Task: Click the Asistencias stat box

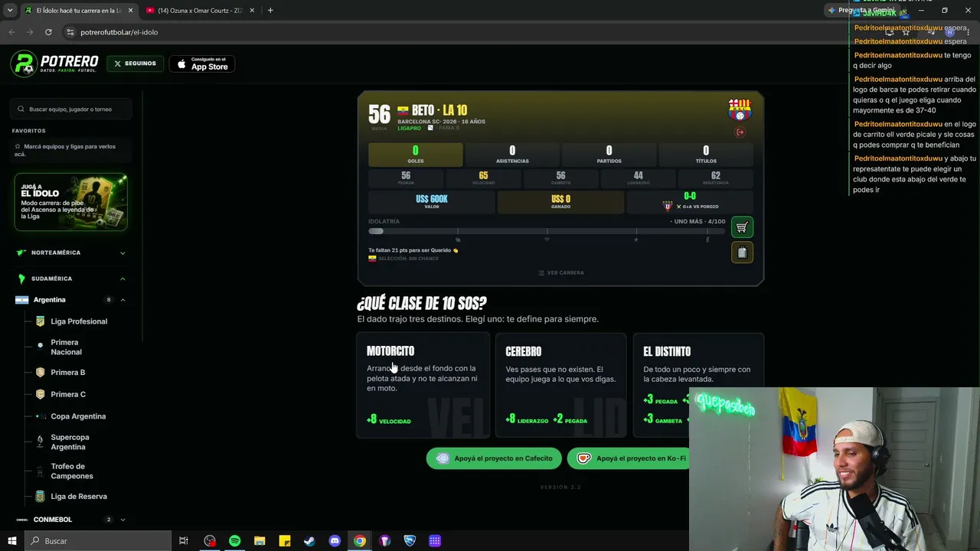Action: [x=512, y=155]
